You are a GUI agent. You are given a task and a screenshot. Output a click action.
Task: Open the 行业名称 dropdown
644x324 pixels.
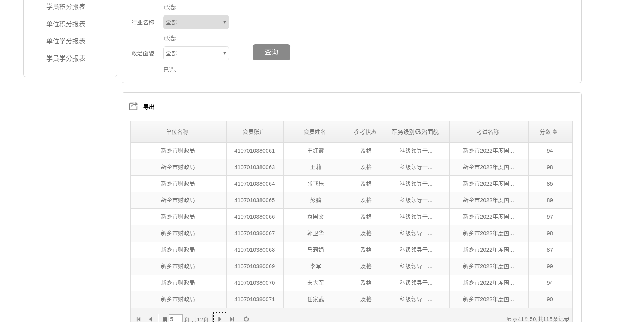click(x=196, y=22)
